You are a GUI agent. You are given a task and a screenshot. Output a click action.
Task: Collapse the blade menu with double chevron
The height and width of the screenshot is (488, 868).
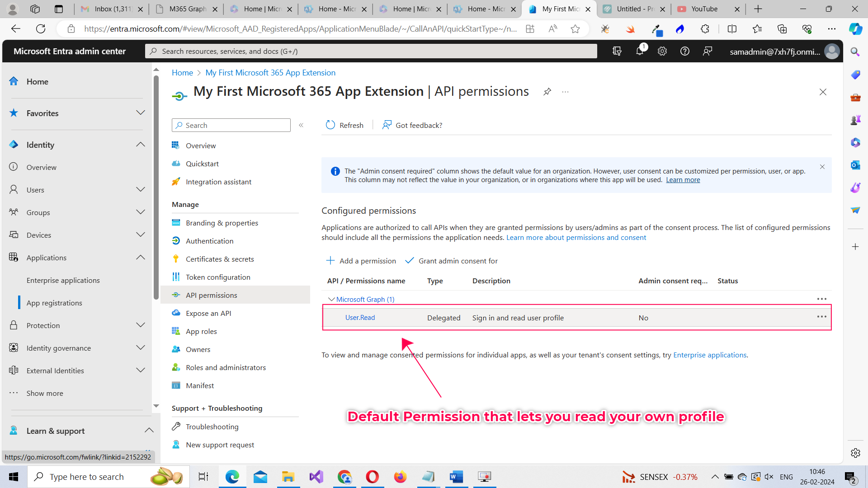[x=301, y=125]
